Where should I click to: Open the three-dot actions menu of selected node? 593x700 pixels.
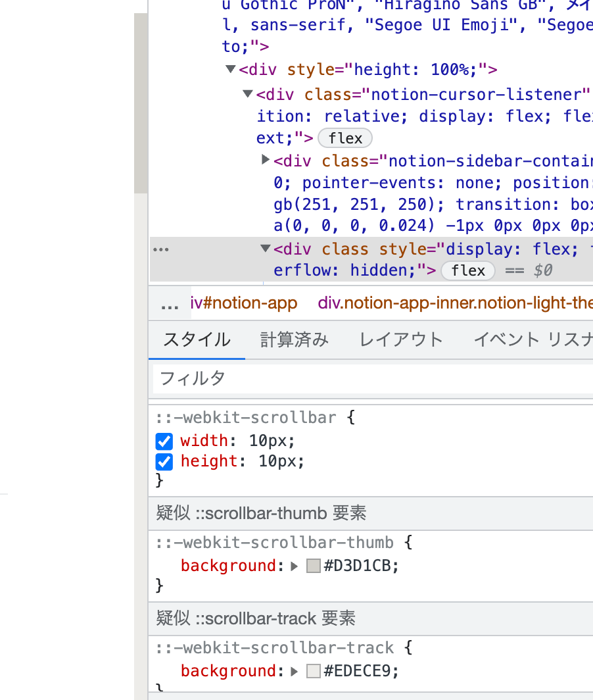pos(160,249)
